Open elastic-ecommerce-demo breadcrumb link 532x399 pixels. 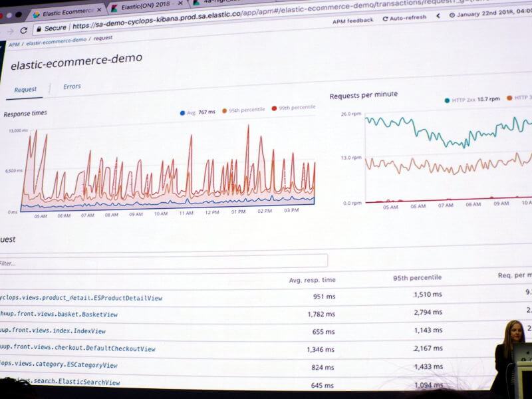(x=57, y=41)
